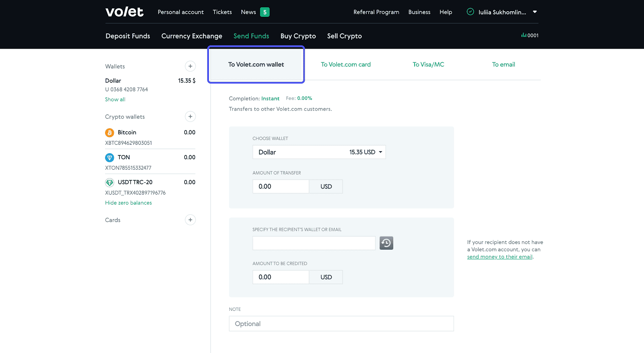The width and height of the screenshot is (644, 353).
Task: Open Business page
Action: [x=419, y=12]
